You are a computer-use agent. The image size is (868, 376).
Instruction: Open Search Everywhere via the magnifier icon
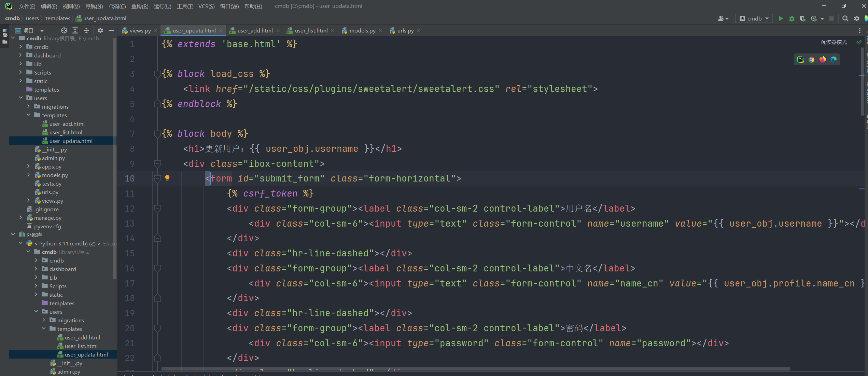click(x=845, y=18)
